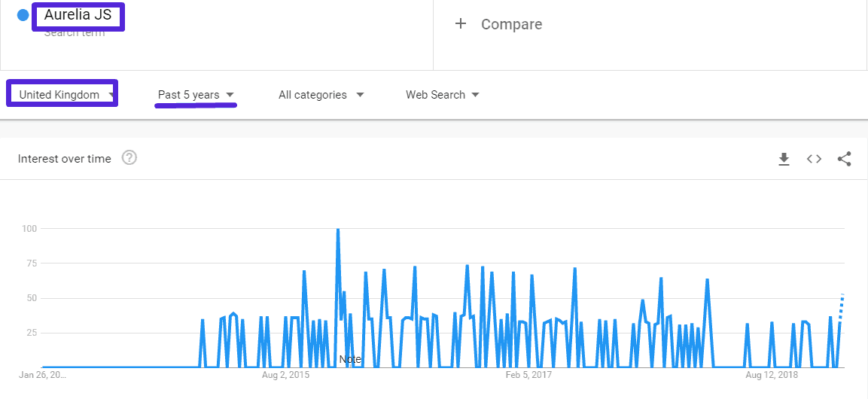Click the Aug 2, 2015 axis label
Viewport: 868px width, 399px height.
click(285, 374)
